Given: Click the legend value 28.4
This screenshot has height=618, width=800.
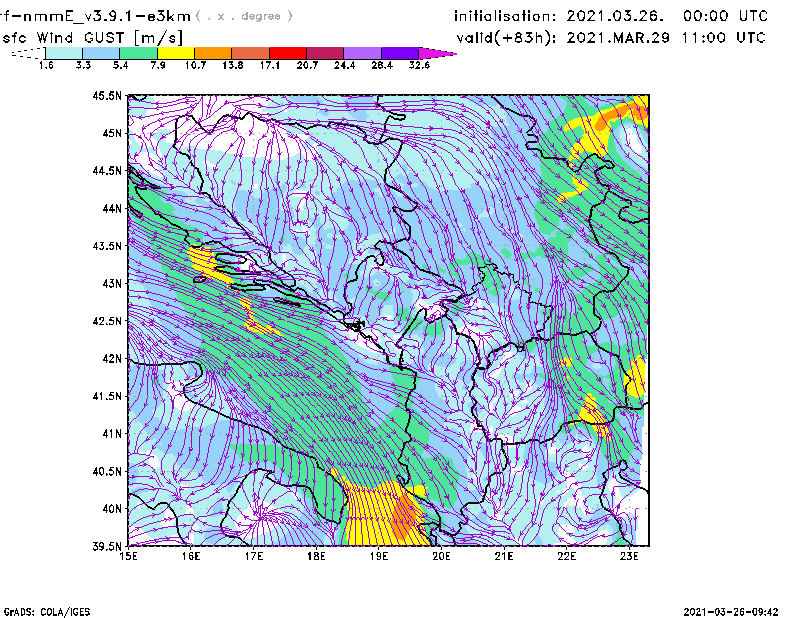Looking at the screenshot, I should (x=382, y=65).
